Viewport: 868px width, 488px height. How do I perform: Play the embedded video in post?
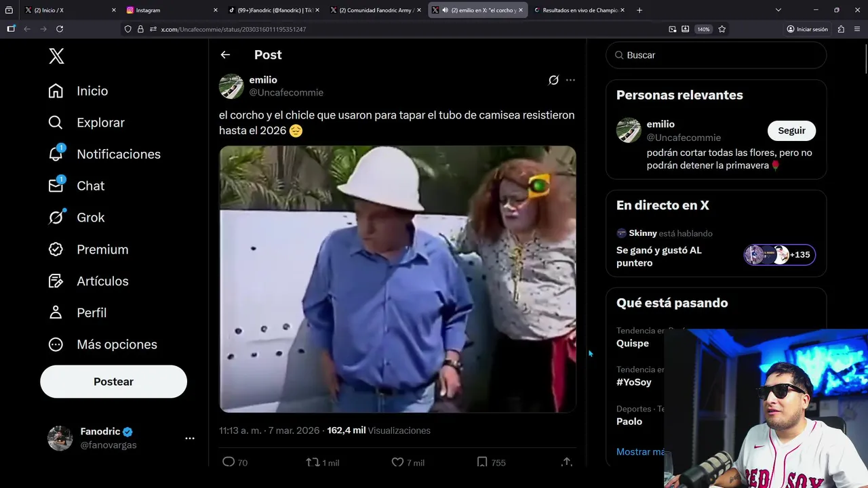tap(397, 279)
